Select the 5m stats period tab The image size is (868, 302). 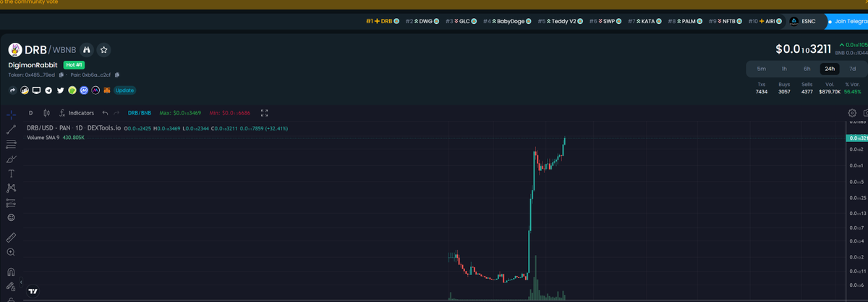point(761,69)
